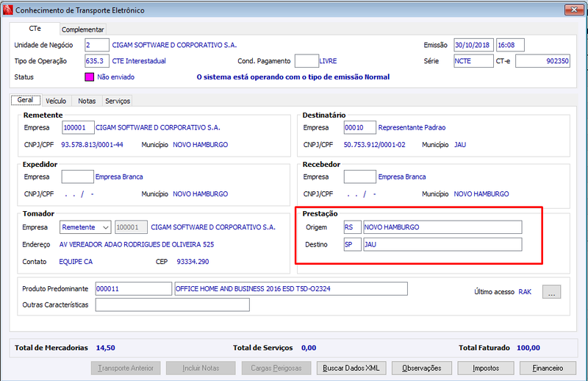Viewport: 588px width, 381px height.
Task: Click the Destino state field SP
Action: coord(353,244)
